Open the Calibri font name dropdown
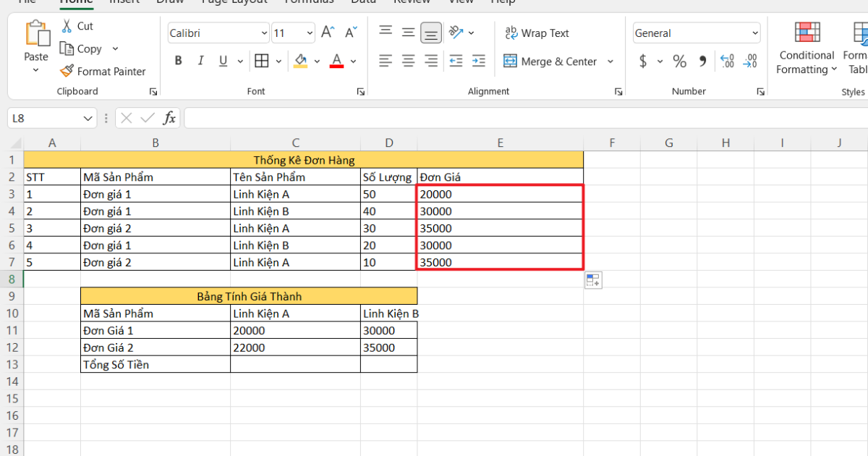This screenshot has height=456, width=868. (x=264, y=33)
